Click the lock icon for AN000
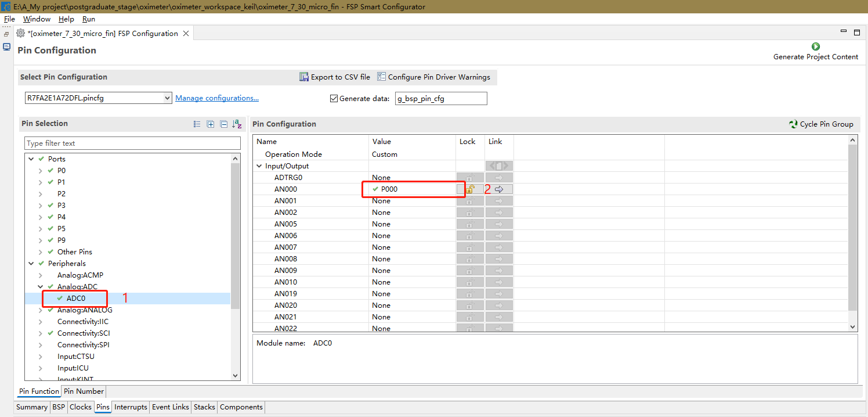 point(470,189)
